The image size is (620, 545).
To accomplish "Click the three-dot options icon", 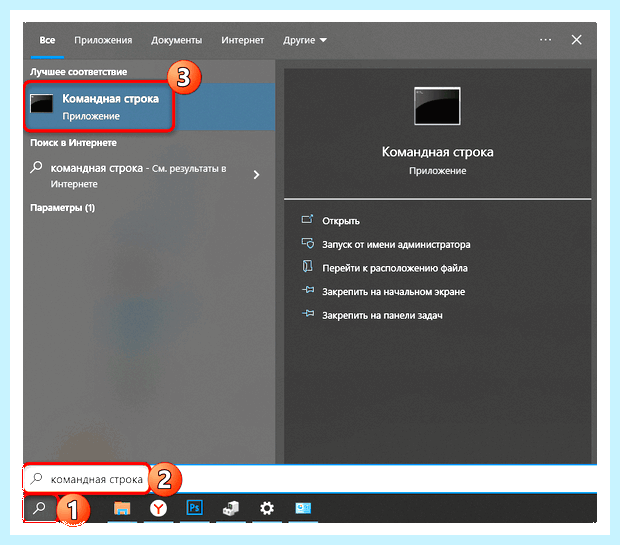I will tap(545, 40).
